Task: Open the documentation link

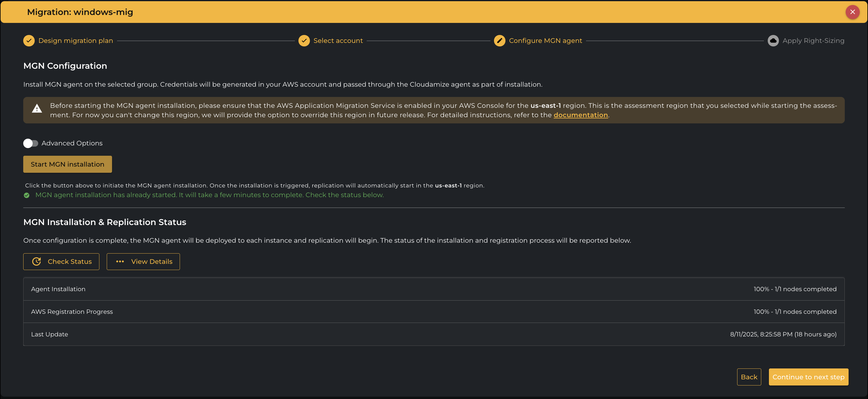Action: (580, 115)
